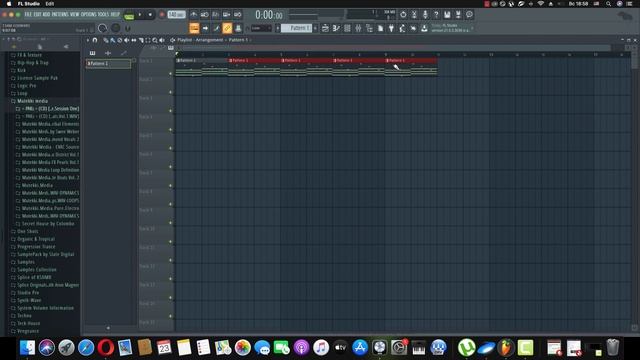Open the TOOLS menu
The image size is (640, 360).
103,14
